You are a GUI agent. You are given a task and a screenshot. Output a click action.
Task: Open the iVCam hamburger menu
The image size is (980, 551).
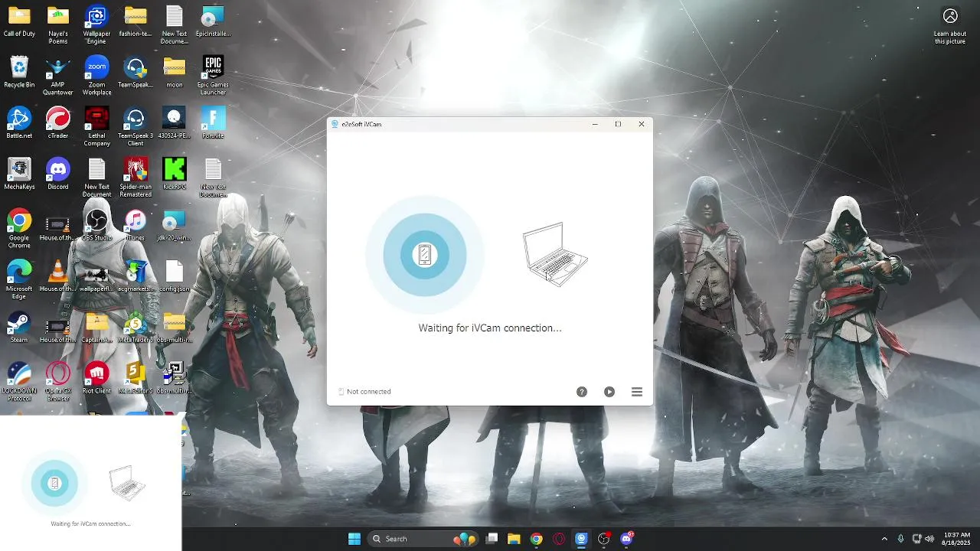pyautogui.click(x=637, y=392)
